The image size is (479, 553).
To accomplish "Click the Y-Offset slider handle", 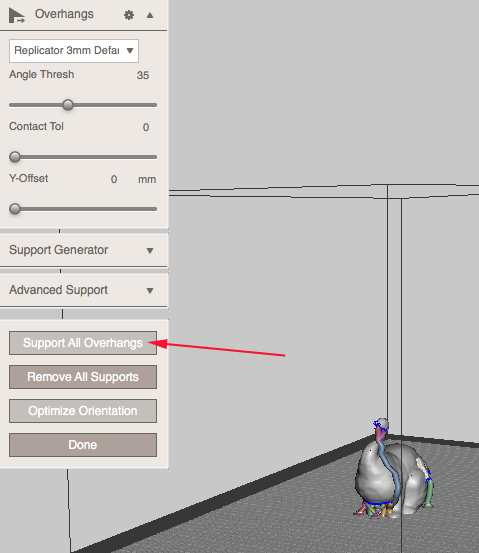I will pos(15,209).
